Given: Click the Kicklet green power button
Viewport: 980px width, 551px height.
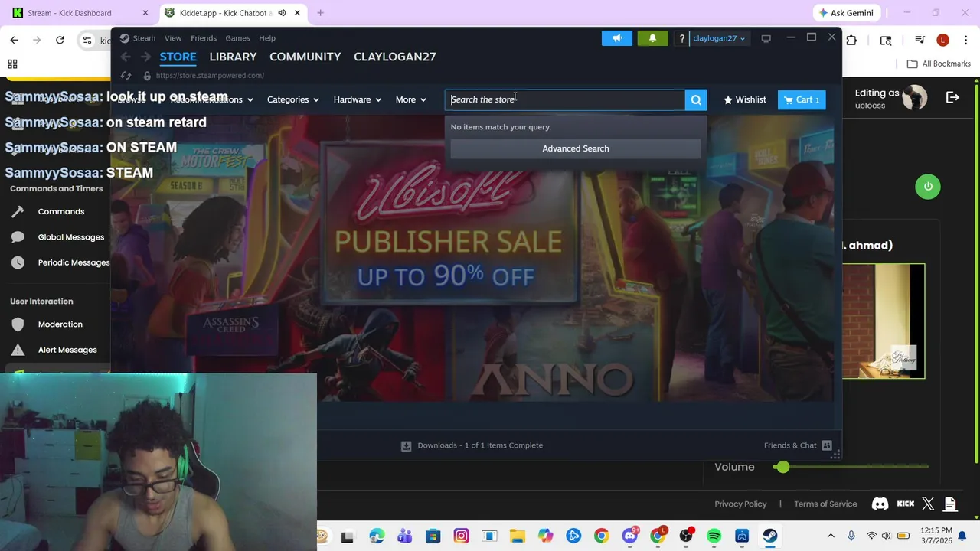Looking at the screenshot, I should point(928,187).
